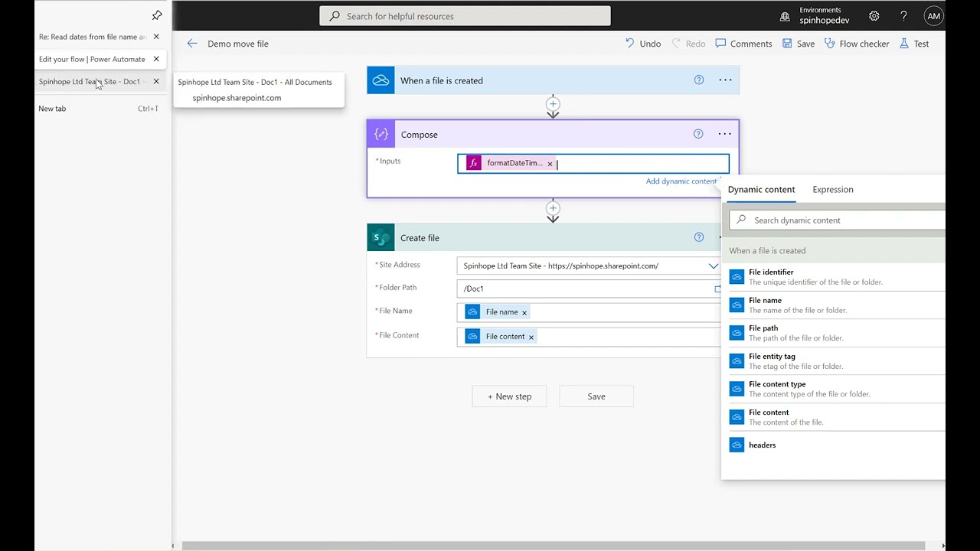Image resolution: width=980 pixels, height=551 pixels.
Task: Open the Comments pane
Action: pyautogui.click(x=743, y=44)
